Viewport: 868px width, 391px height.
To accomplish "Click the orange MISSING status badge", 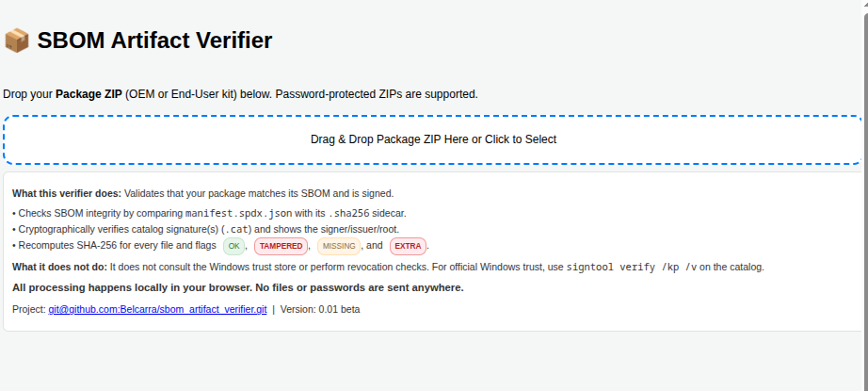I will click(x=338, y=246).
